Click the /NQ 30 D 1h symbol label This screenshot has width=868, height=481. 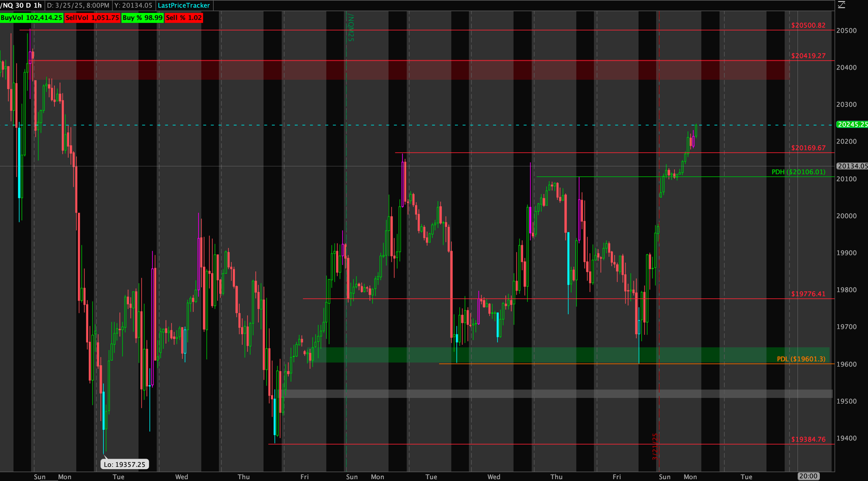(22, 5)
